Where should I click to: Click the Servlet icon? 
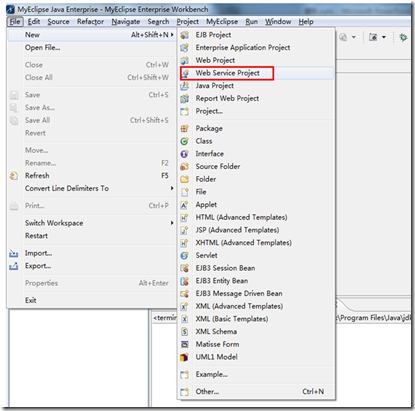tap(184, 256)
